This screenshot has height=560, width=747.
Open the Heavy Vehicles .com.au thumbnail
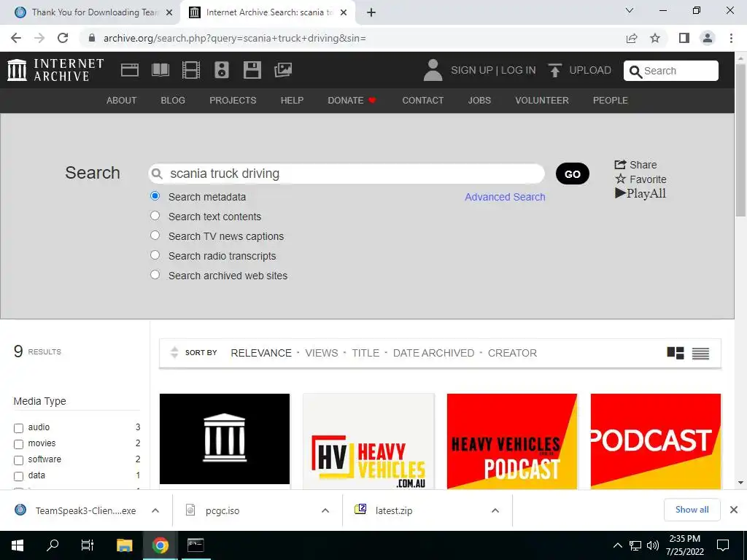[368, 441]
